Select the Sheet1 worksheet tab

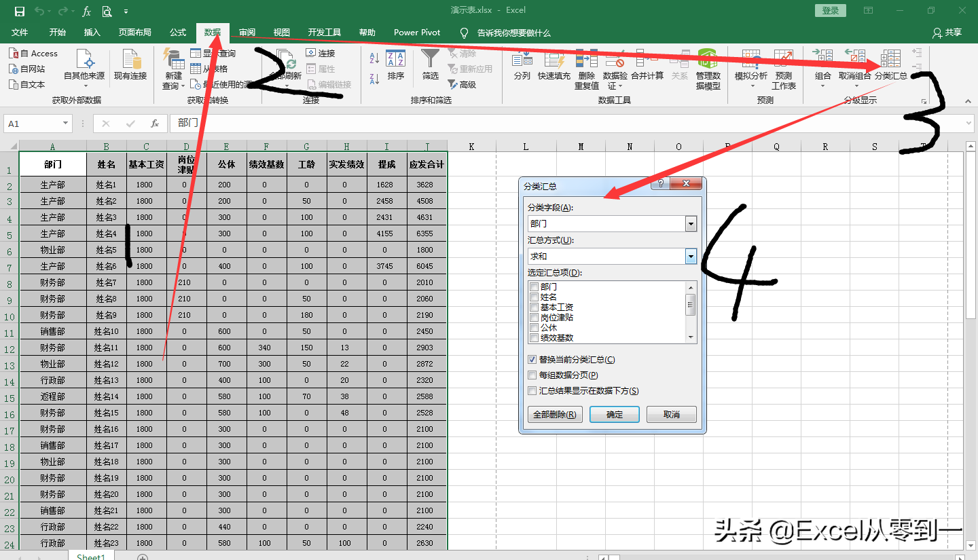(91, 557)
